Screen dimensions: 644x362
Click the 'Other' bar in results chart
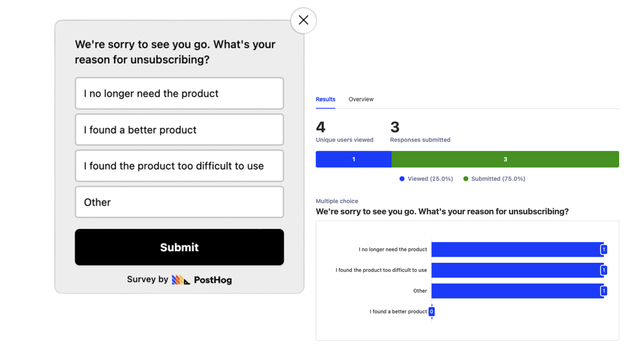[517, 291]
